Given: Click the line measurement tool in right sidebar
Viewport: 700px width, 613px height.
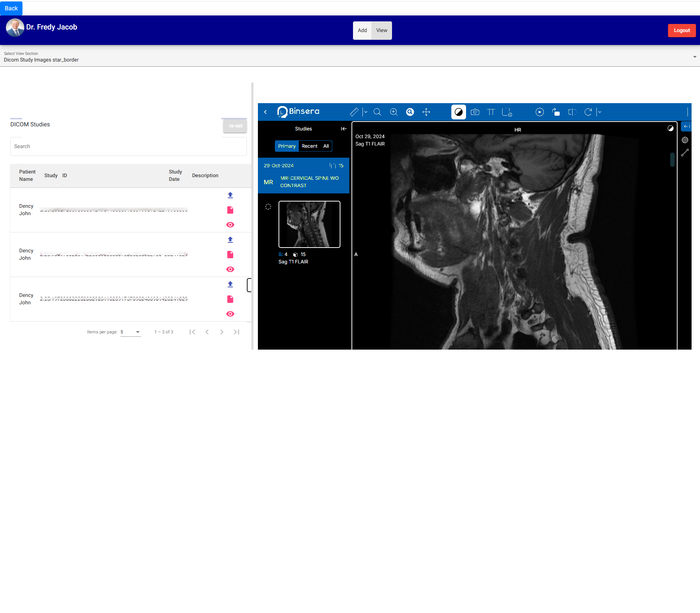Looking at the screenshot, I should pyautogui.click(x=685, y=153).
